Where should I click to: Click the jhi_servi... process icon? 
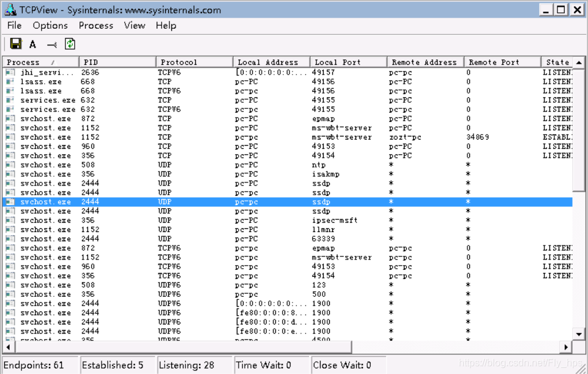(x=10, y=72)
